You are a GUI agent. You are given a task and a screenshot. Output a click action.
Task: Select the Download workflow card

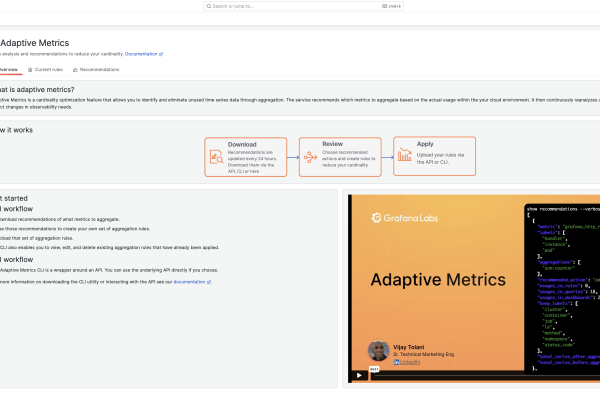coord(246,157)
